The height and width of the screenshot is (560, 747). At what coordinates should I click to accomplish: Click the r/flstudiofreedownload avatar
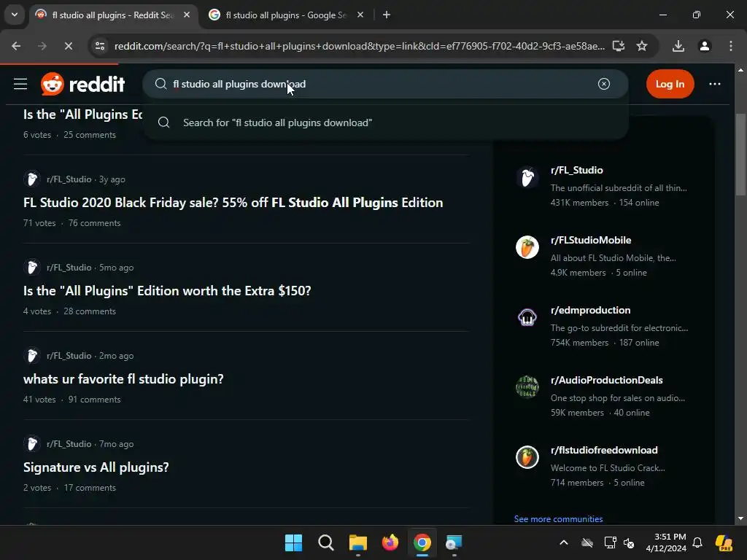[x=527, y=457]
